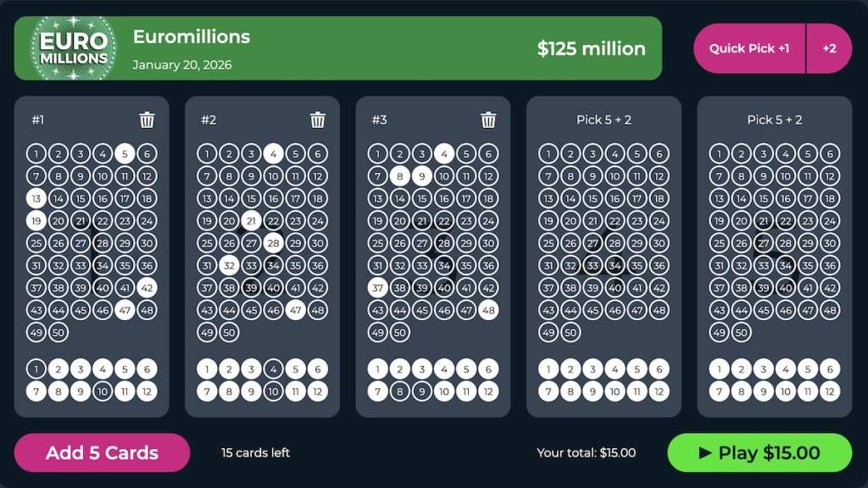This screenshot has width=868, height=488.
Task: Delete card #2 using its trash icon
Action: 317,120
